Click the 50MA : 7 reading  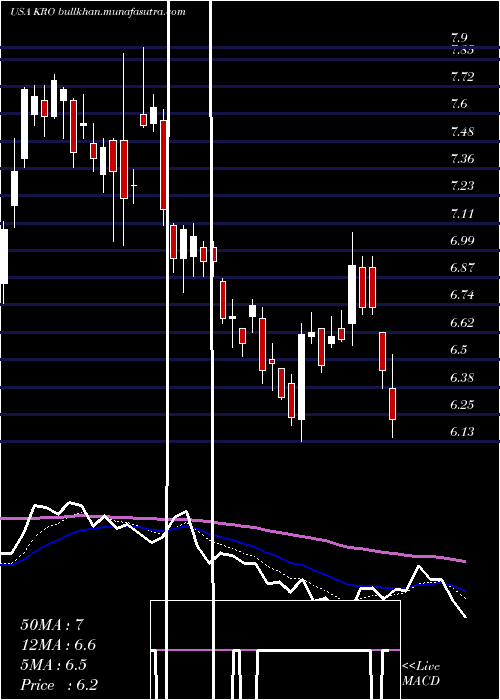pyautogui.click(x=52, y=625)
